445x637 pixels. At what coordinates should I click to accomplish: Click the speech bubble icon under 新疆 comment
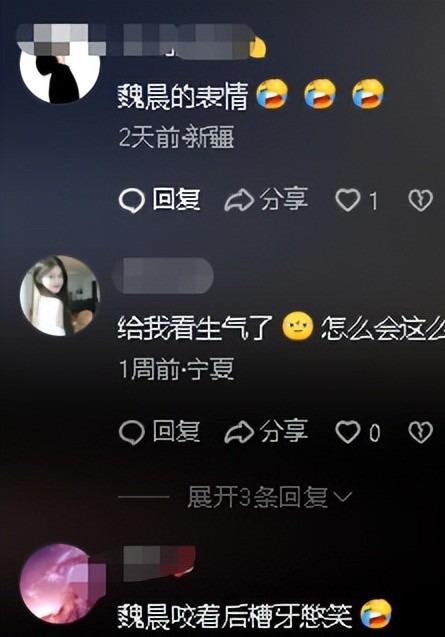(132, 201)
